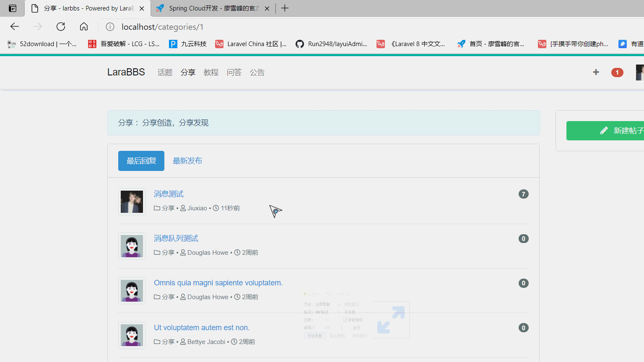Click the browser back arrow

[x=15, y=27]
